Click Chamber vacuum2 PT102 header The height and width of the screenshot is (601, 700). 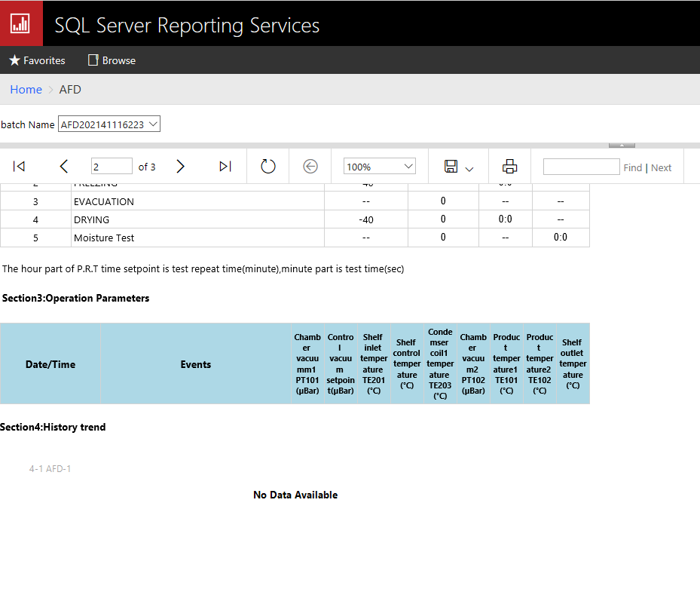(473, 364)
